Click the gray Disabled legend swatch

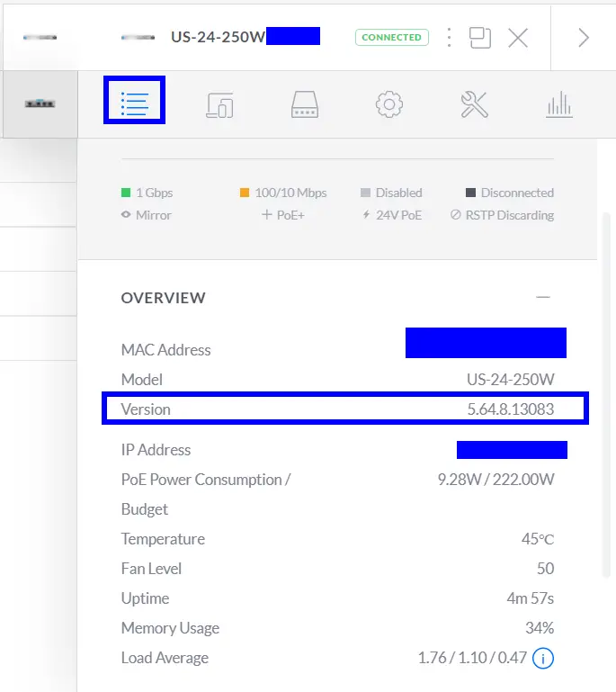click(x=365, y=193)
